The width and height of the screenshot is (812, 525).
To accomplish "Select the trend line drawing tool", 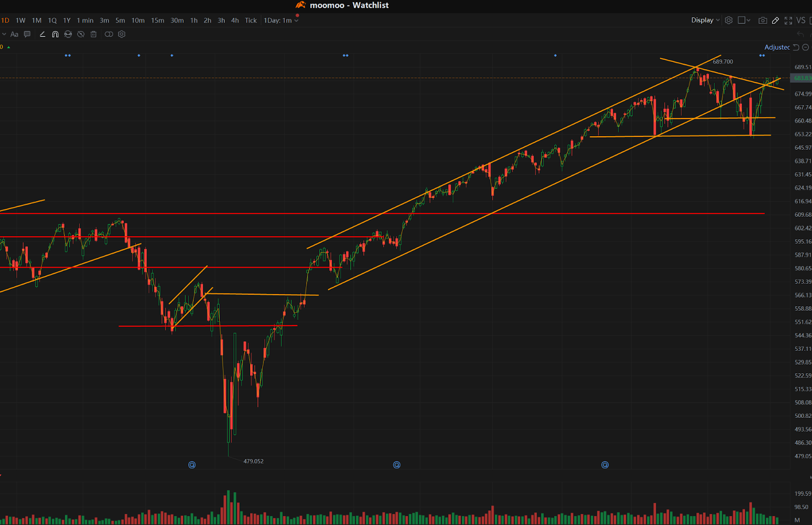I will click(x=42, y=35).
